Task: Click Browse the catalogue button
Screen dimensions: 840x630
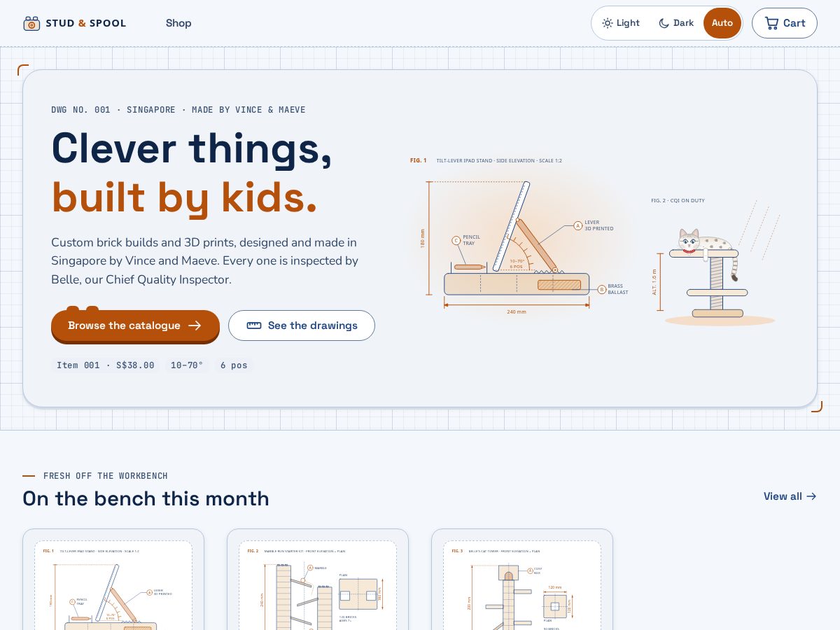Action: pyautogui.click(x=135, y=325)
